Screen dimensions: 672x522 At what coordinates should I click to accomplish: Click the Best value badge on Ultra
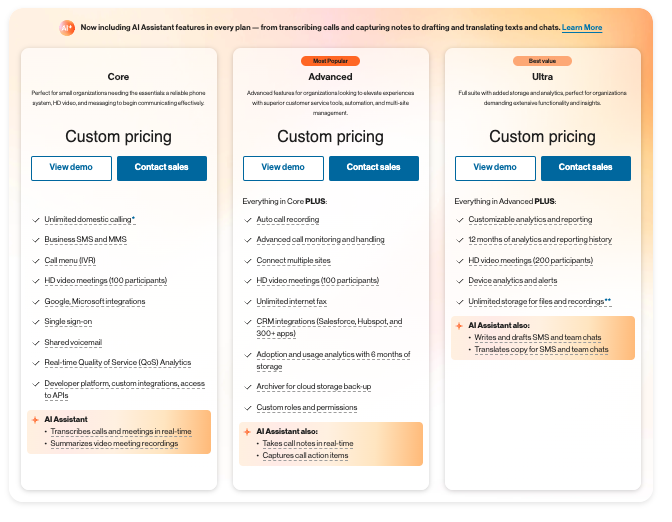tap(542, 61)
